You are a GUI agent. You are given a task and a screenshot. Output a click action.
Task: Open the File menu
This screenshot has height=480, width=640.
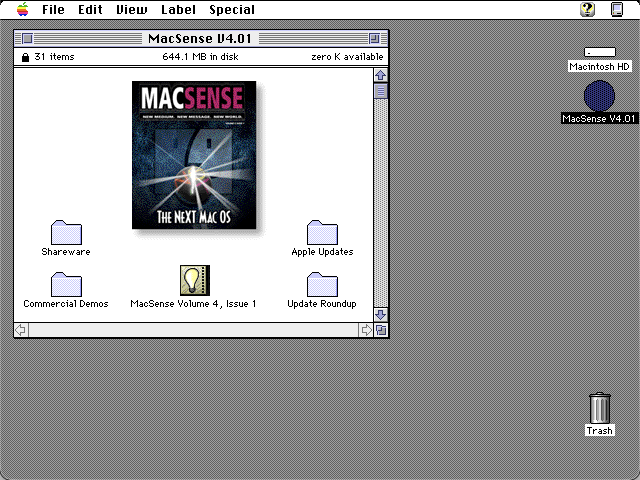(x=53, y=9)
